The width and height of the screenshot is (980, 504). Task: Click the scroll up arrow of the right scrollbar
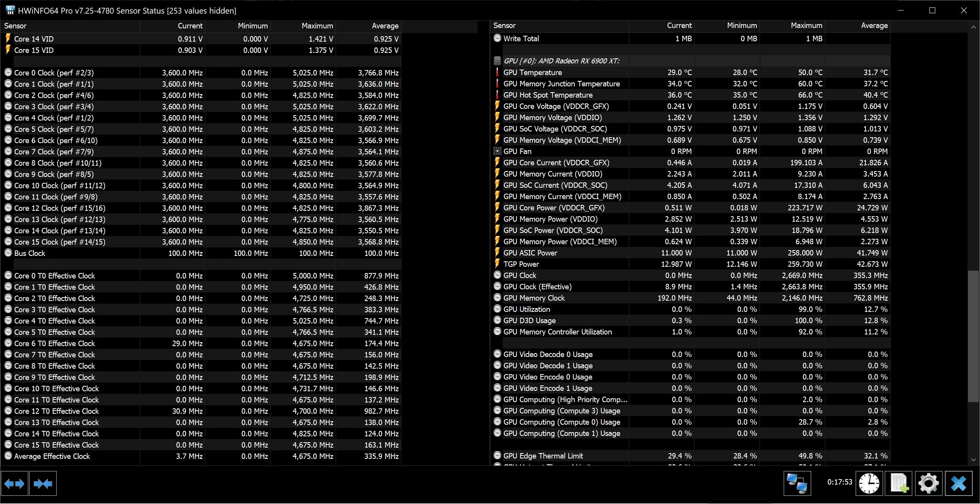pyautogui.click(x=973, y=27)
